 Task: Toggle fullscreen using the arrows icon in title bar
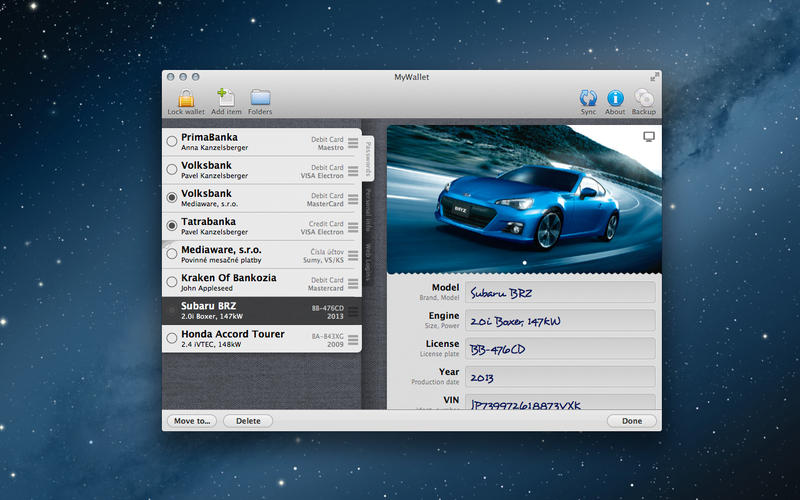tap(654, 77)
